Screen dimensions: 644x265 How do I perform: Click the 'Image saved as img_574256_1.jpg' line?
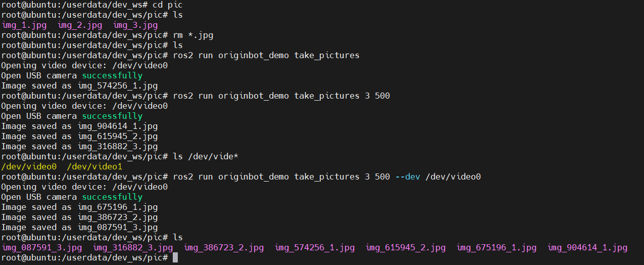pyautogui.click(x=79, y=86)
